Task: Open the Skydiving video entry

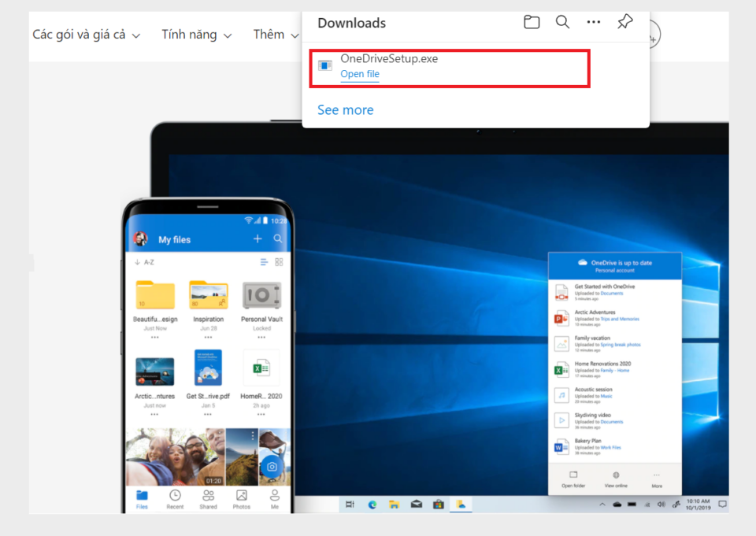Action: click(x=615, y=421)
